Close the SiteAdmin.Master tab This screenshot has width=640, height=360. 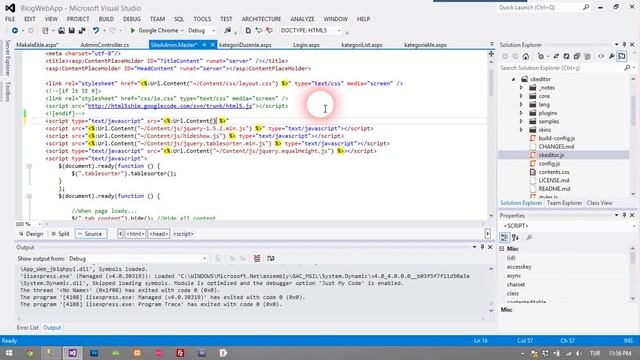(213, 45)
